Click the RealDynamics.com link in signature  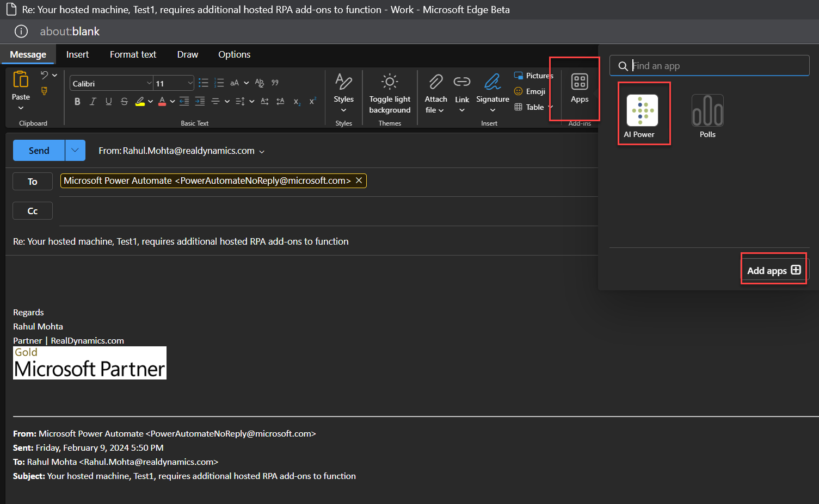[87, 340]
